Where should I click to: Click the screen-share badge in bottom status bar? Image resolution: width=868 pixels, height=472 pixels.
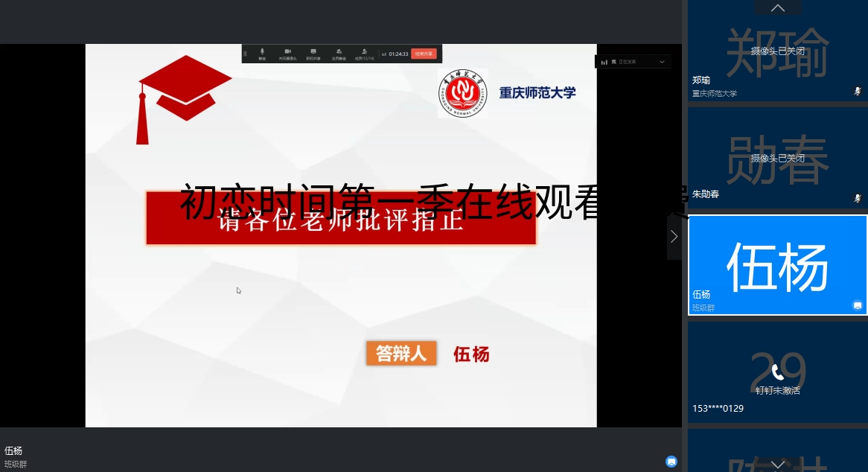[x=671, y=462]
